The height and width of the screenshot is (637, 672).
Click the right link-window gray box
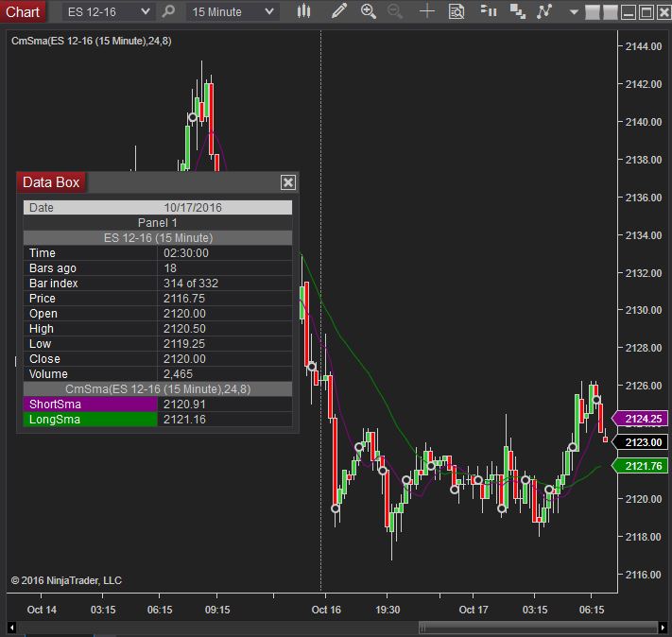[x=611, y=12]
